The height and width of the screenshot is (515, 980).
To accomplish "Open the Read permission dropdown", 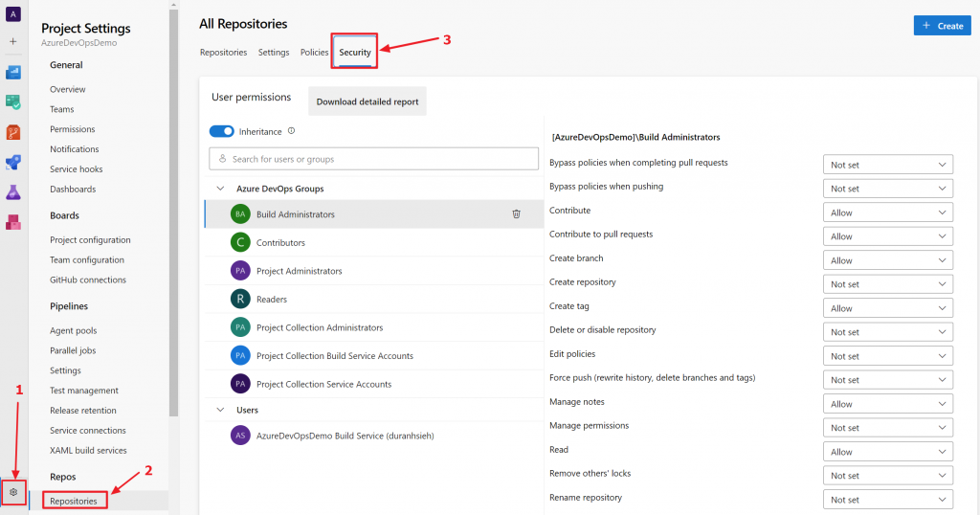I will pyautogui.click(x=887, y=451).
